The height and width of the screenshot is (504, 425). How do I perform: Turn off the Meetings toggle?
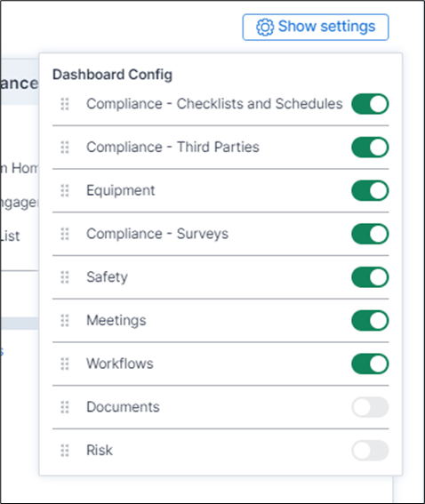370,321
